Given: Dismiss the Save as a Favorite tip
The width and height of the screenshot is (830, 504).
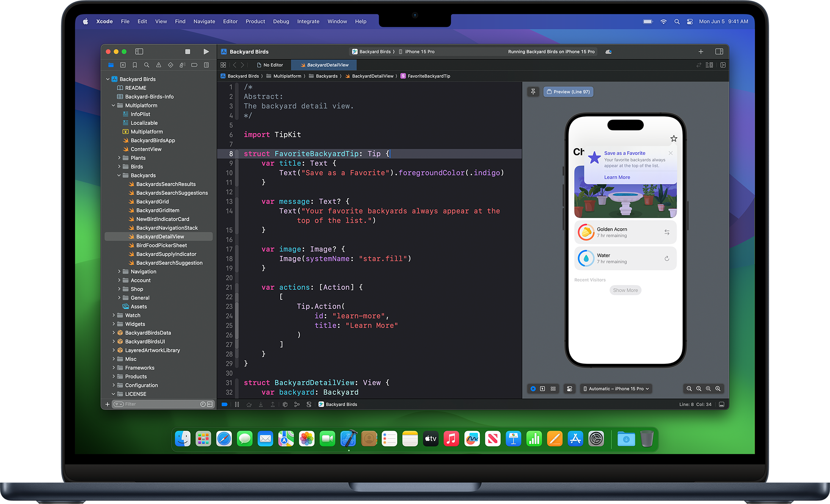Looking at the screenshot, I should (671, 153).
